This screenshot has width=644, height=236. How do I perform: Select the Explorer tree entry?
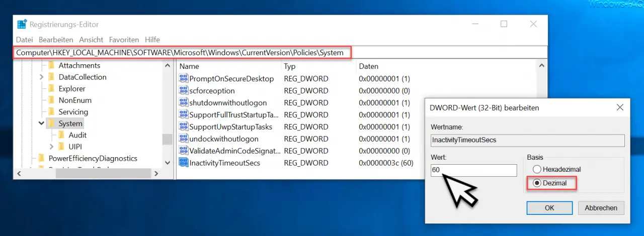point(72,88)
